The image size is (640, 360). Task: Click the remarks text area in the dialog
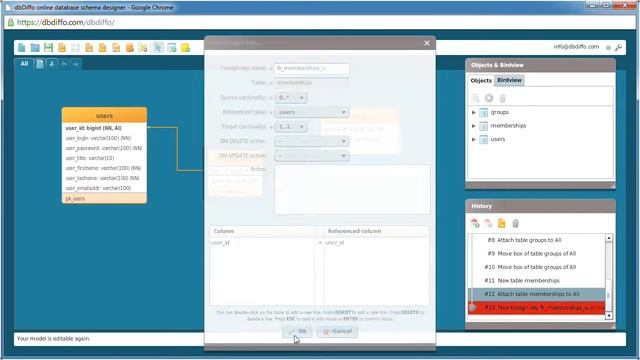point(352,189)
